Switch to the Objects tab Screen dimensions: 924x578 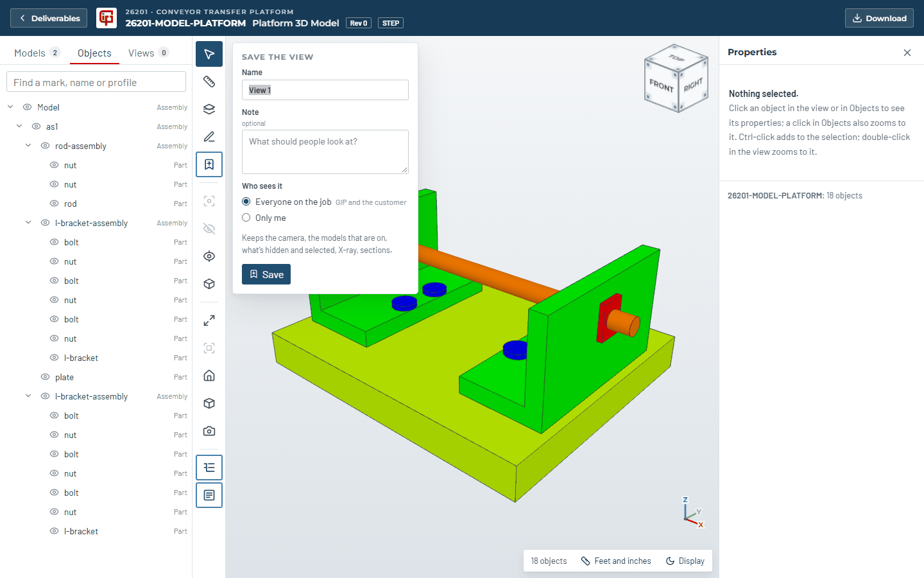tap(94, 53)
